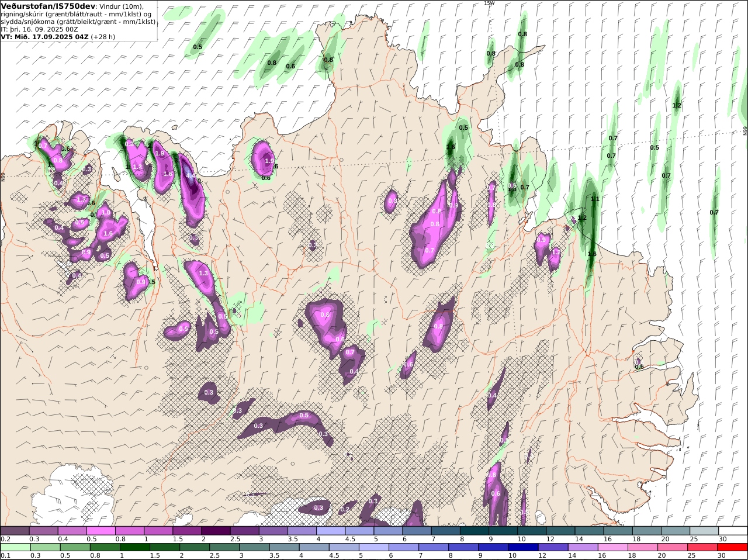Click the red rain-scale swatch labeled 30
This screenshot has height=560, width=748.
tap(733, 547)
